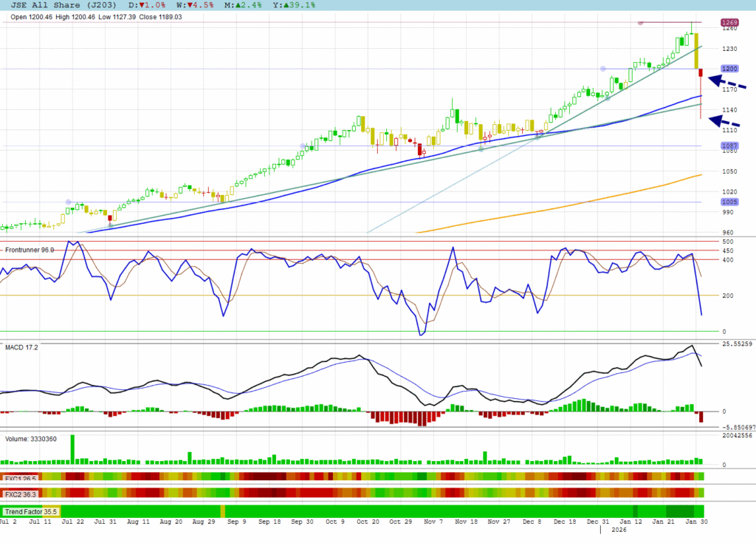Click the FXC2 36.3 heatmap label
The width and height of the screenshot is (756, 543).
(x=21, y=493)
